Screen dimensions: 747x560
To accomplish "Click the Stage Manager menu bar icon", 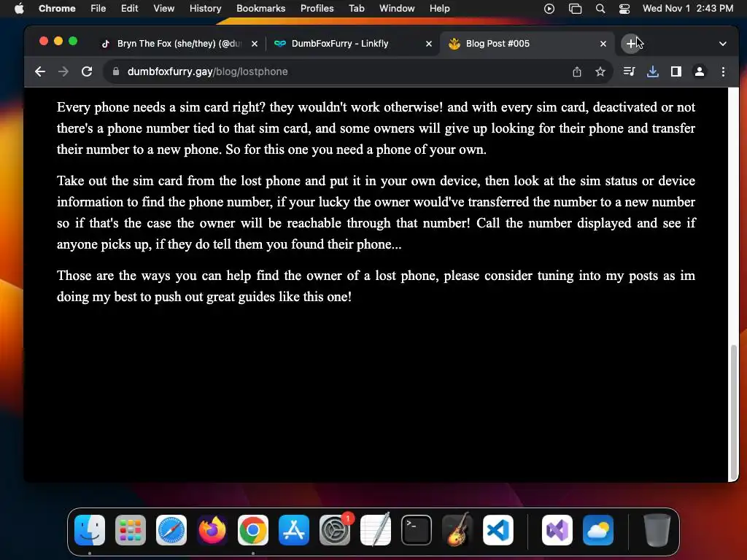I will [575, 9].
